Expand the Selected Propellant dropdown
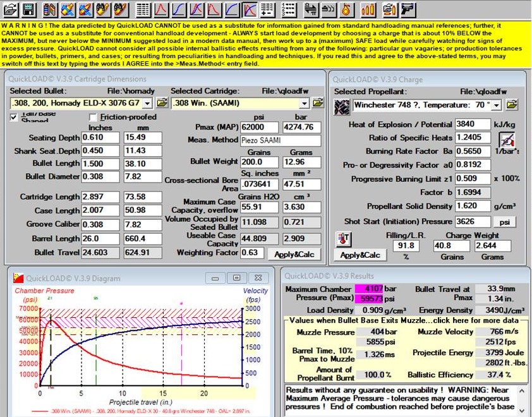This screenshot has height=417, width=532. pyautogui.click(x=496, y=105)
